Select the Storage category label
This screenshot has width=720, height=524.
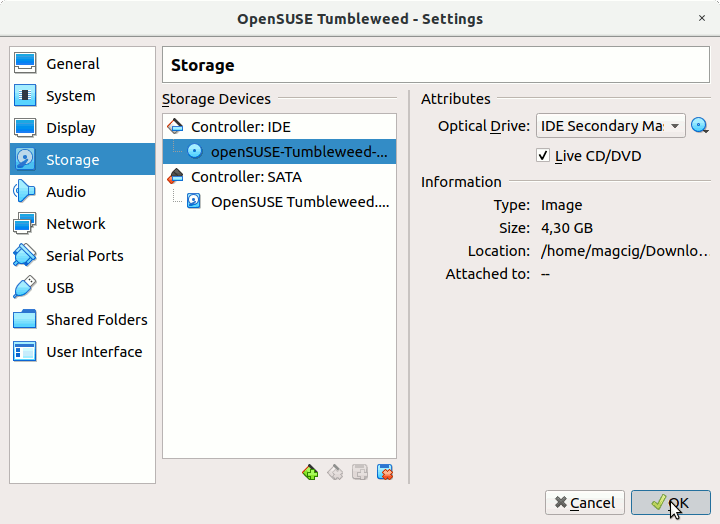point(73,160)
